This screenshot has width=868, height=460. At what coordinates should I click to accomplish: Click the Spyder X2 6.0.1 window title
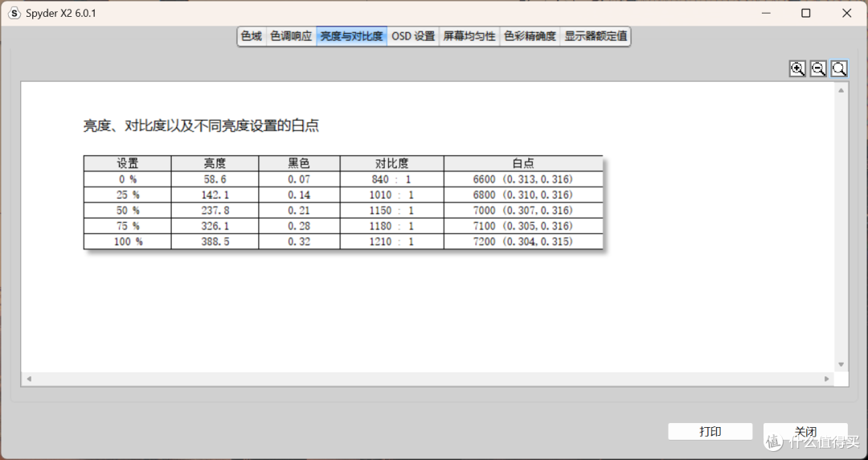coord(61,14)
